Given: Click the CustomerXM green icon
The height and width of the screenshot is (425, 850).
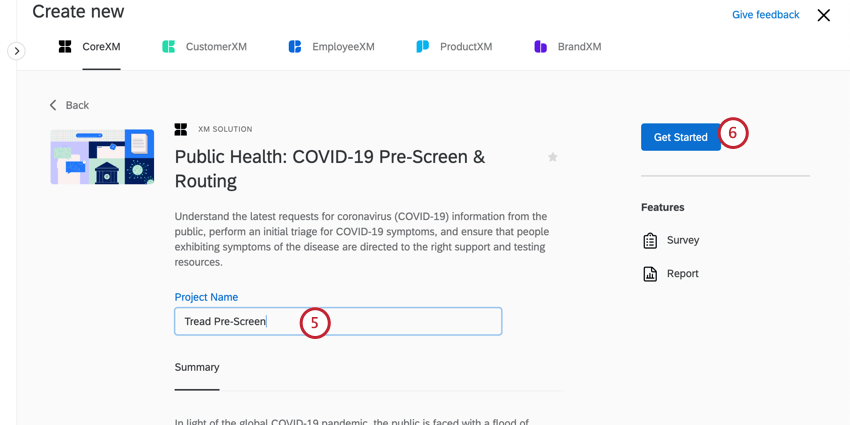Looking at the screenshot, I should tap(169, 47).
